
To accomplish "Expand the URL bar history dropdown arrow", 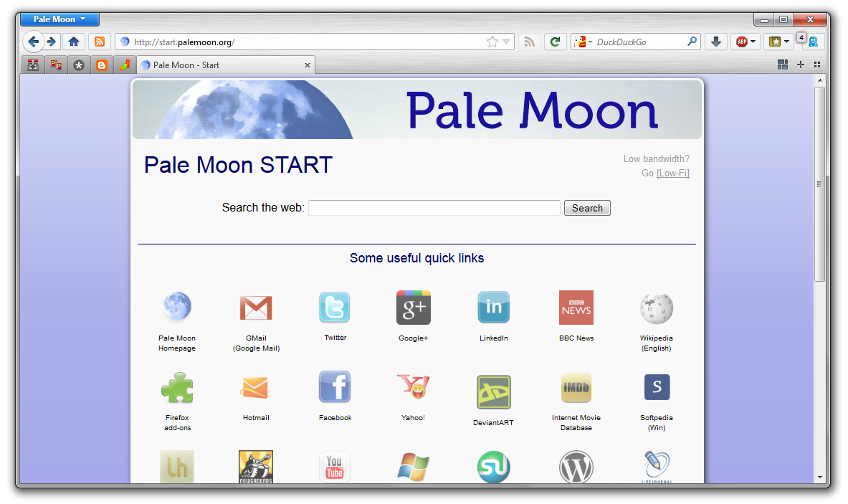I will click(x=506, y=42).
